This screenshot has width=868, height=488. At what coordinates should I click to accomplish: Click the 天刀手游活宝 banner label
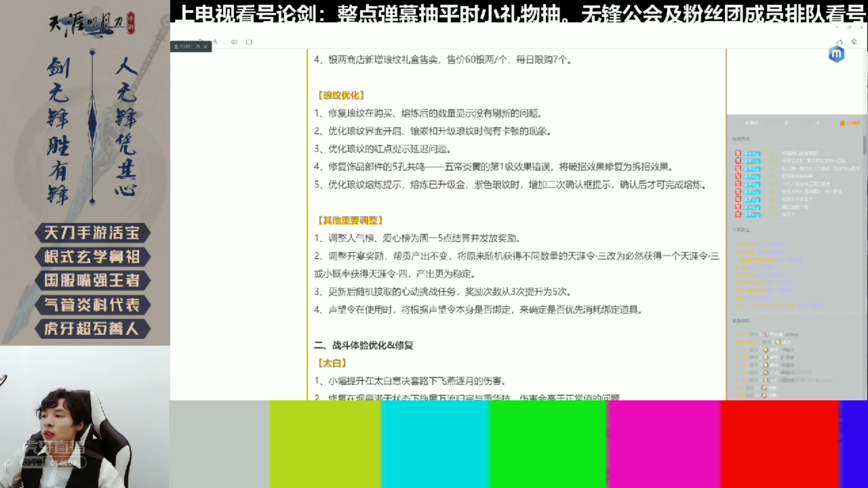point(92,233)
